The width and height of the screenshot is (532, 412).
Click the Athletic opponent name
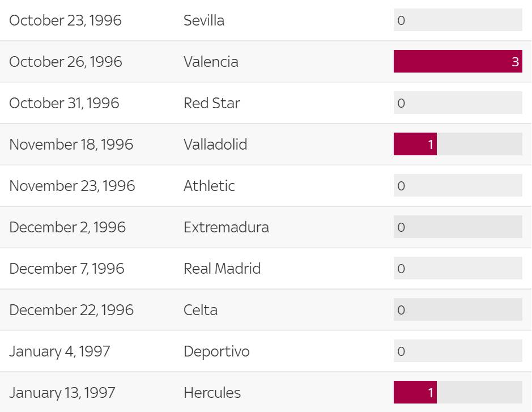coord(209,186)
